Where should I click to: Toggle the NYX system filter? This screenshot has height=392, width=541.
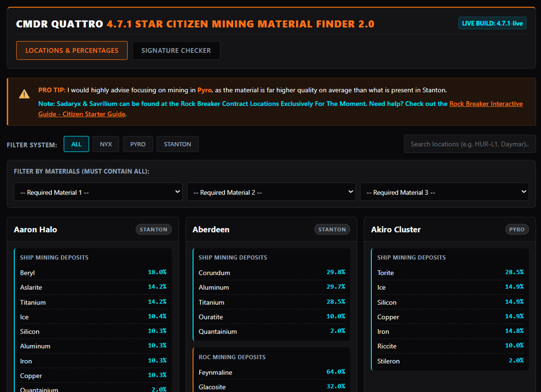[106, 144]
